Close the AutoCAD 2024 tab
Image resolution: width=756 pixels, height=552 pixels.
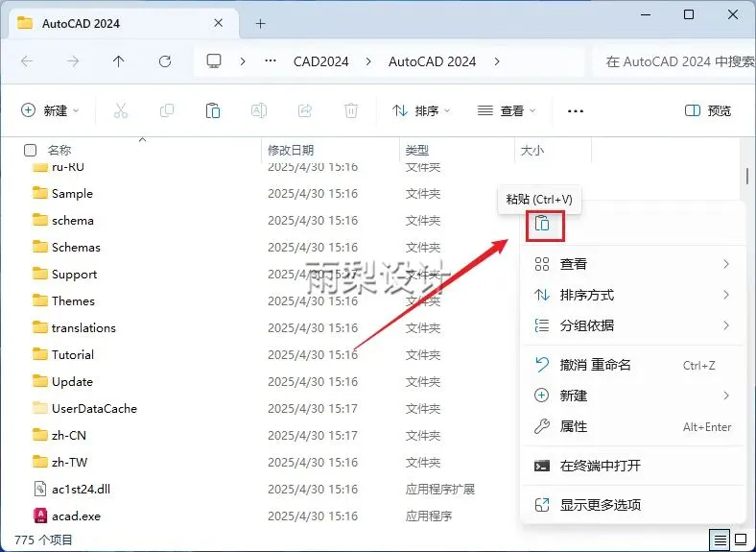pos(219,23)
